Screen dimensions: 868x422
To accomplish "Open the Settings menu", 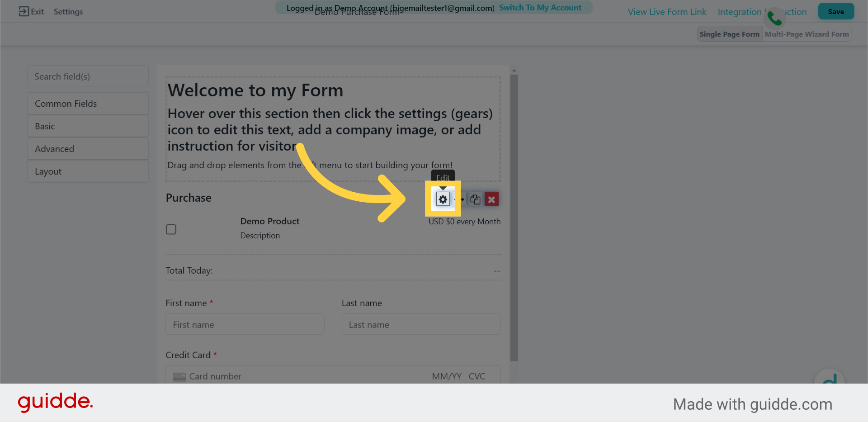I will point(68,11).
